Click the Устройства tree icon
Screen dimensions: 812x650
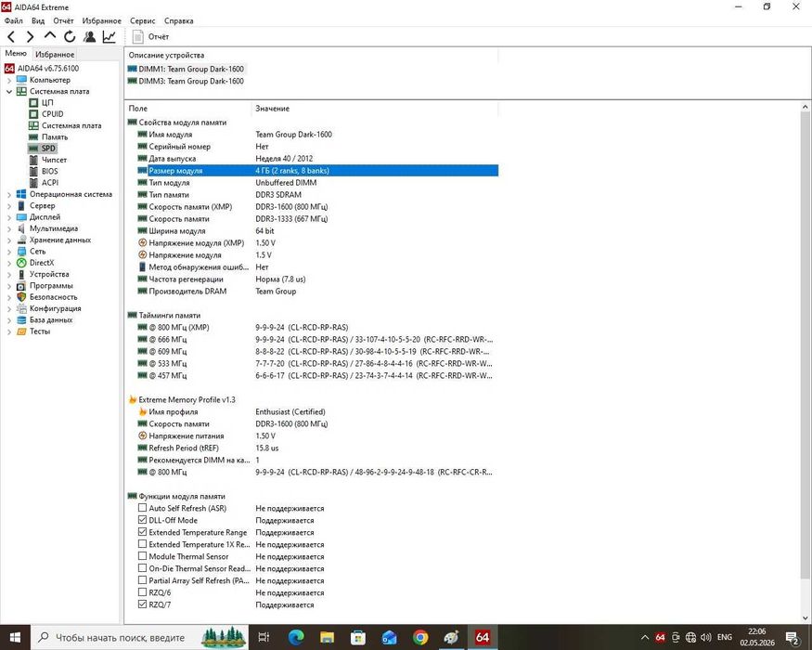click(x=21, y=274)
